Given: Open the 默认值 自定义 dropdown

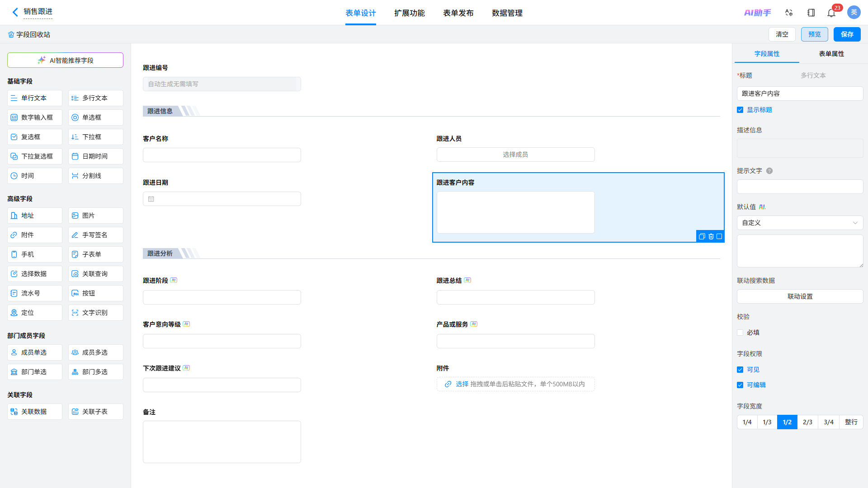Looking at the screenshot, I should click(x=800, y=223).
